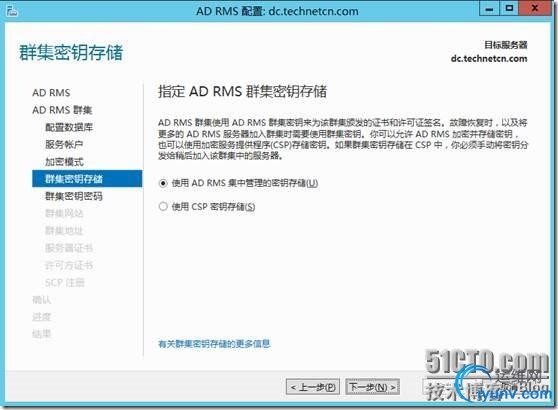Click the 许可方证书 disabled step
Viewport: 558px width, 410px height.
coord(69,265)
